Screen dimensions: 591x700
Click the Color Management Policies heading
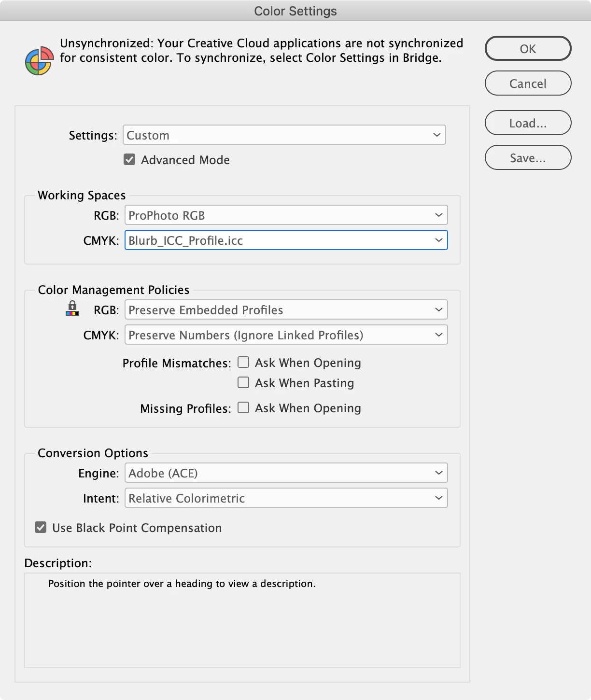(x=113, y=290)
